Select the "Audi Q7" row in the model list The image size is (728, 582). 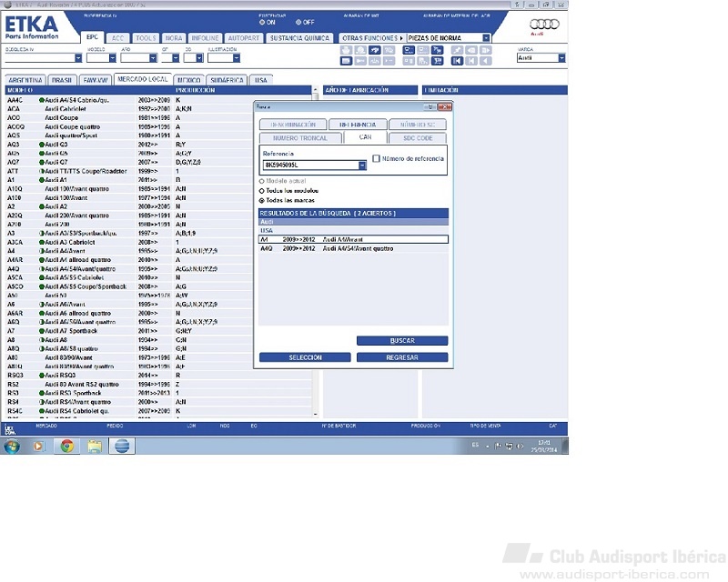[x=159, y=162]
